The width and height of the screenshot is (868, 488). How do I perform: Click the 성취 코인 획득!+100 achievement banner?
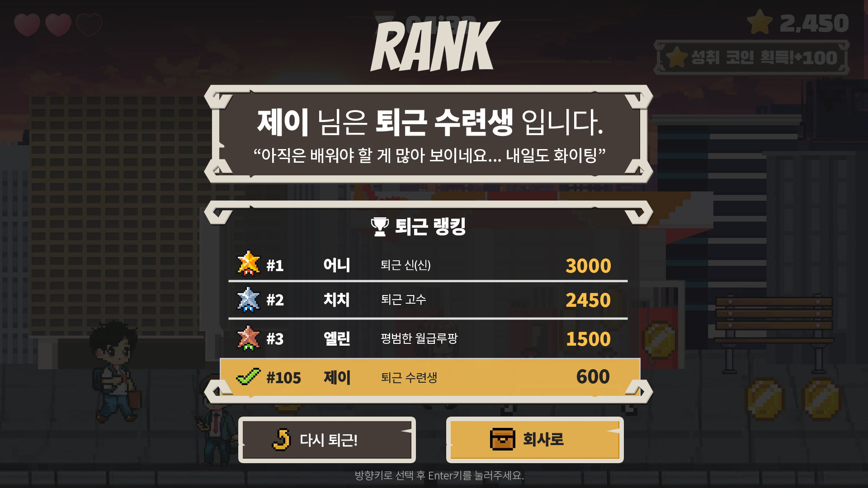tap(751, 57)
